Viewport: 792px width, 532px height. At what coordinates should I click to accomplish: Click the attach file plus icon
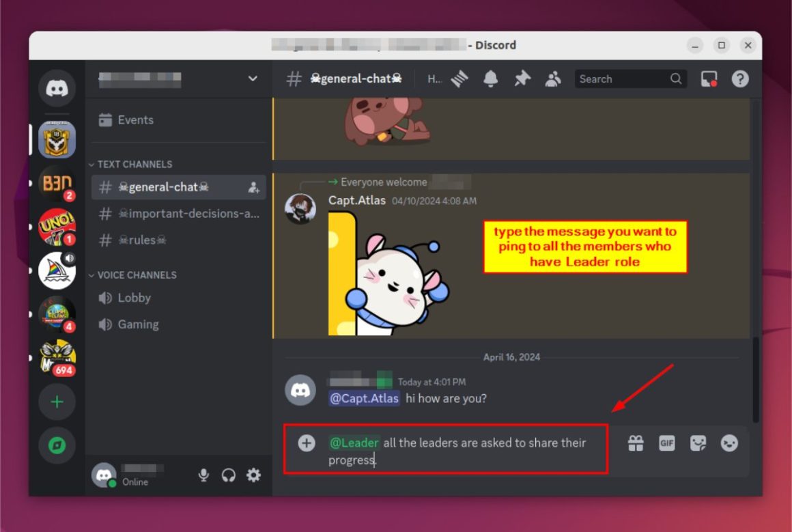pyautogui.click(x=307, y=443)
